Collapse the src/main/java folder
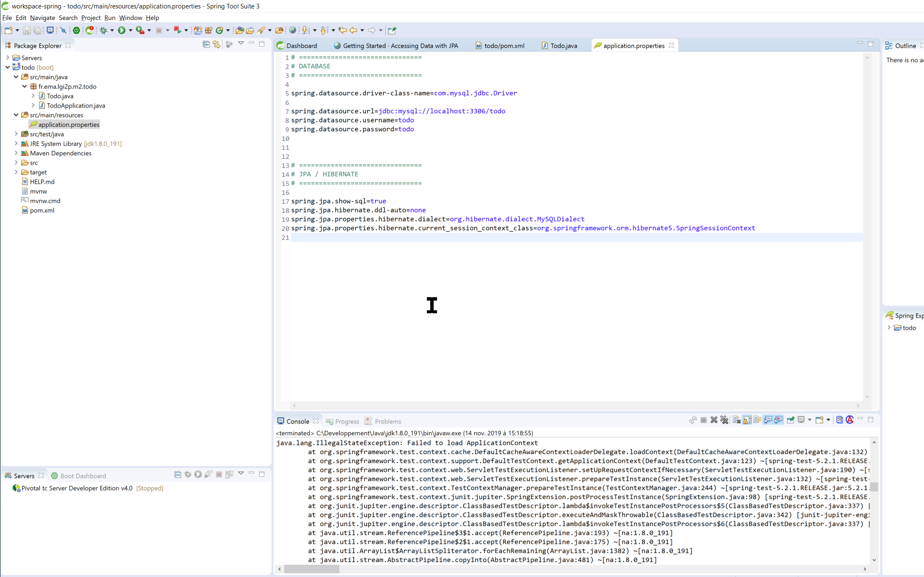 pos(16,77)
